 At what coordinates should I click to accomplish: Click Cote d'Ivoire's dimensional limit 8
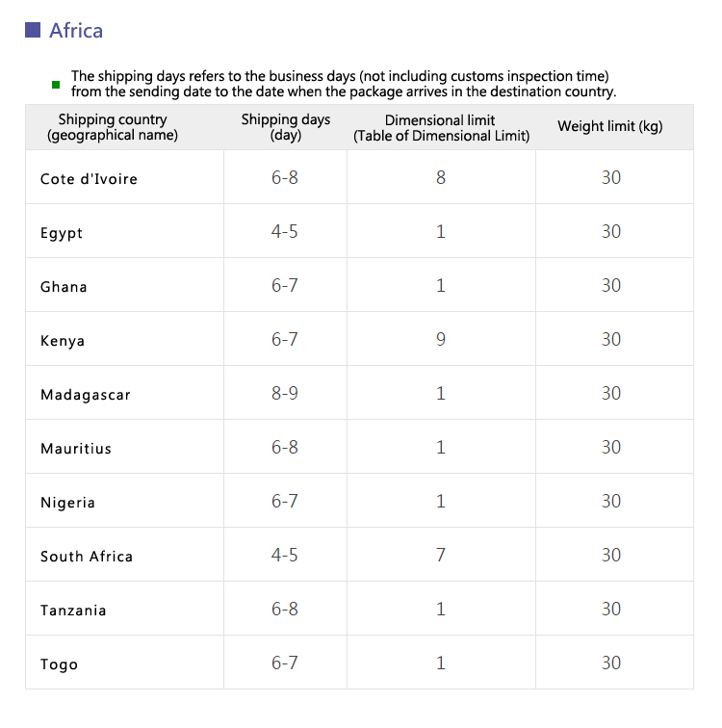440,177
